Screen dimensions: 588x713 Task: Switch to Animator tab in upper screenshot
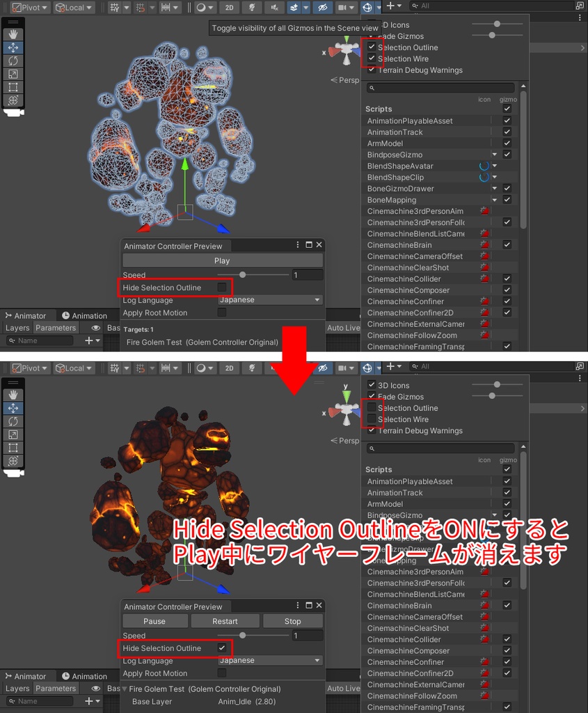[x=26, y=315]
